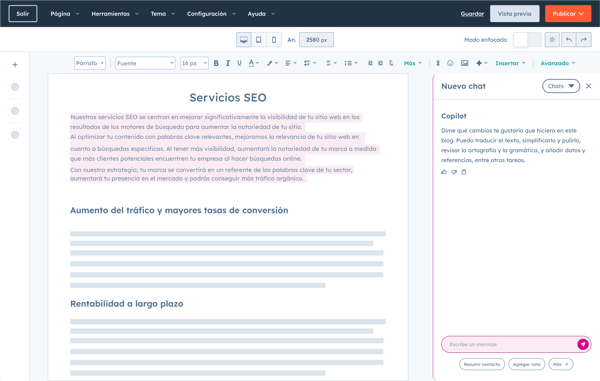
Task: Open the Chats dropdown
Action: pos(561,86)
